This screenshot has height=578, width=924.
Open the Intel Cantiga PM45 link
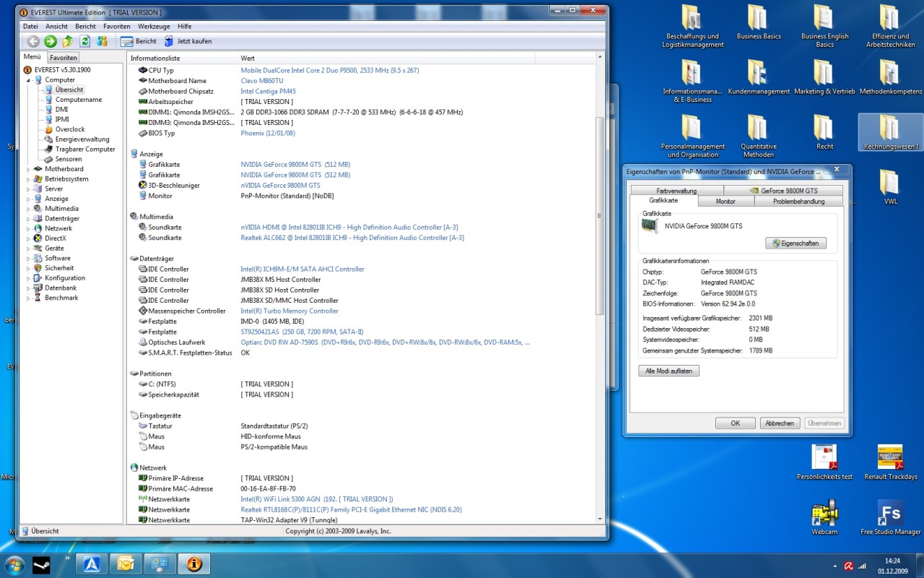point(268,92)
